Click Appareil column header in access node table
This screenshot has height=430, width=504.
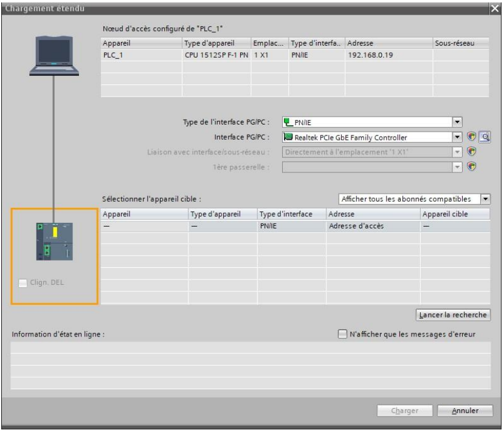[x=142, y=43]
